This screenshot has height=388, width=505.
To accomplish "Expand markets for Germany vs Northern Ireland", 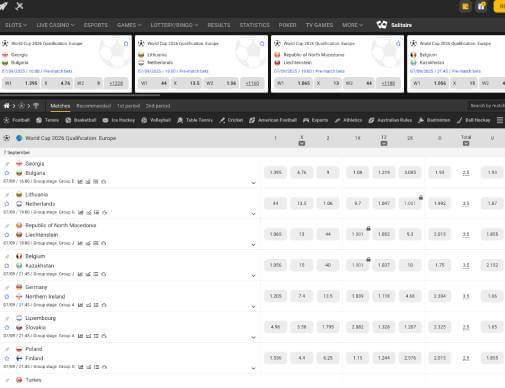I will (253, 306).
